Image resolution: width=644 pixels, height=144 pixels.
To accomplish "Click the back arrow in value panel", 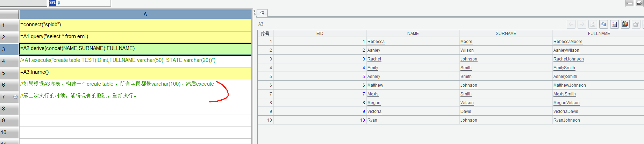I will click(x=571, y=24).
